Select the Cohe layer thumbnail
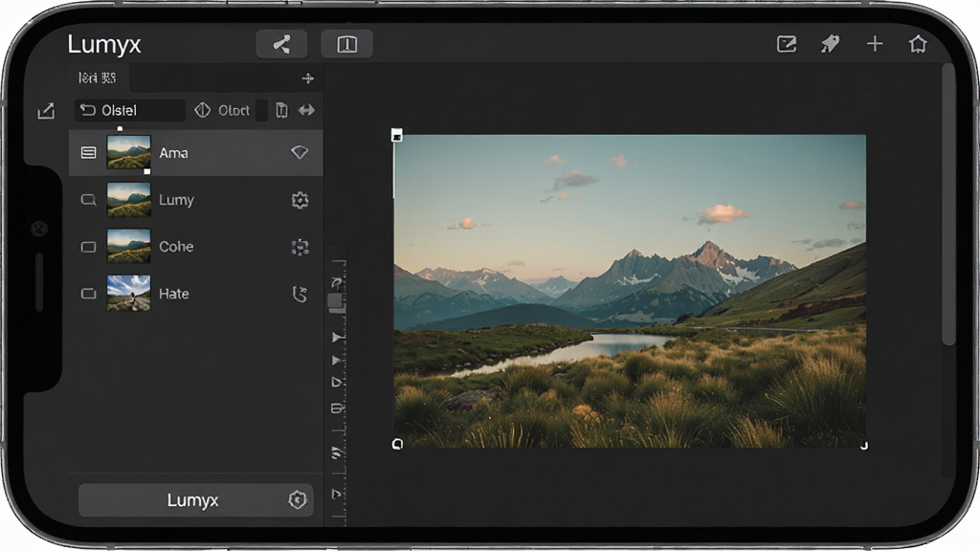 (x=129, y=247)
